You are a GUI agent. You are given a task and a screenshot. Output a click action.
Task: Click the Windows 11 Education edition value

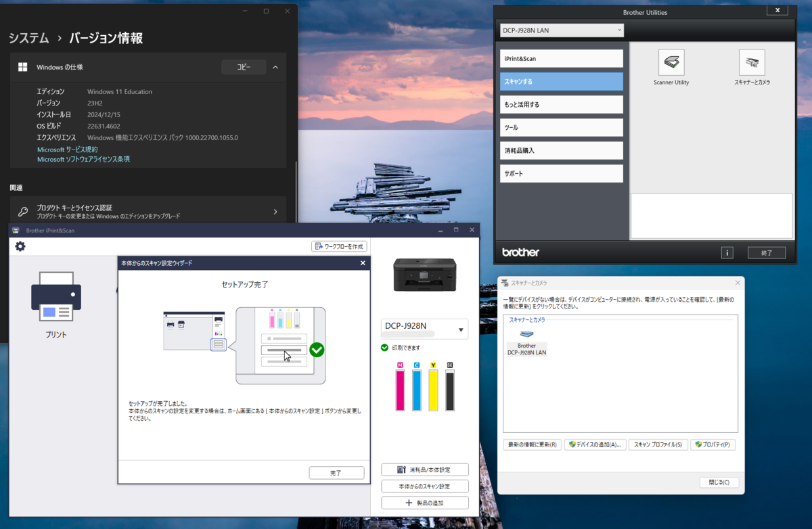pyautogui.click(x=120, y=91)
